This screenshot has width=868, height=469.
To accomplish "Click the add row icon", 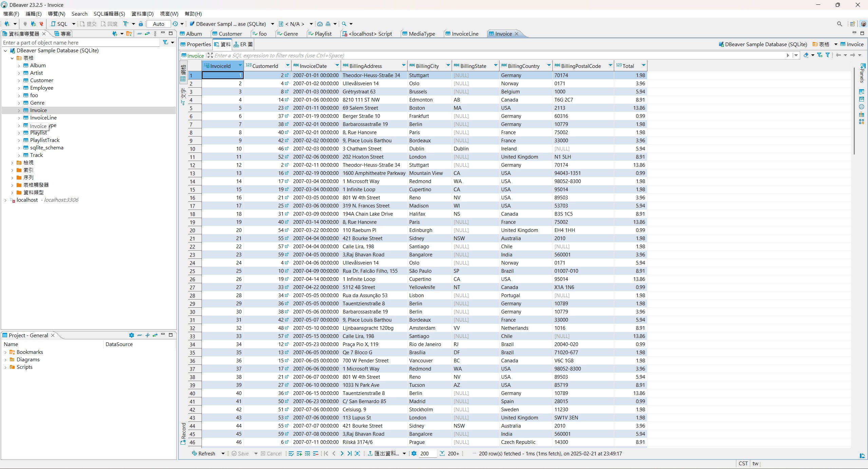I will point(299,453).
